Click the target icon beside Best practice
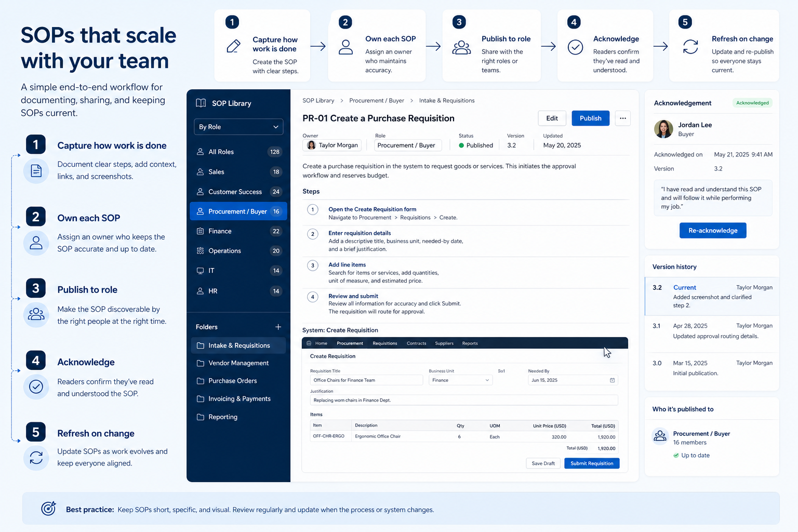 48,509
